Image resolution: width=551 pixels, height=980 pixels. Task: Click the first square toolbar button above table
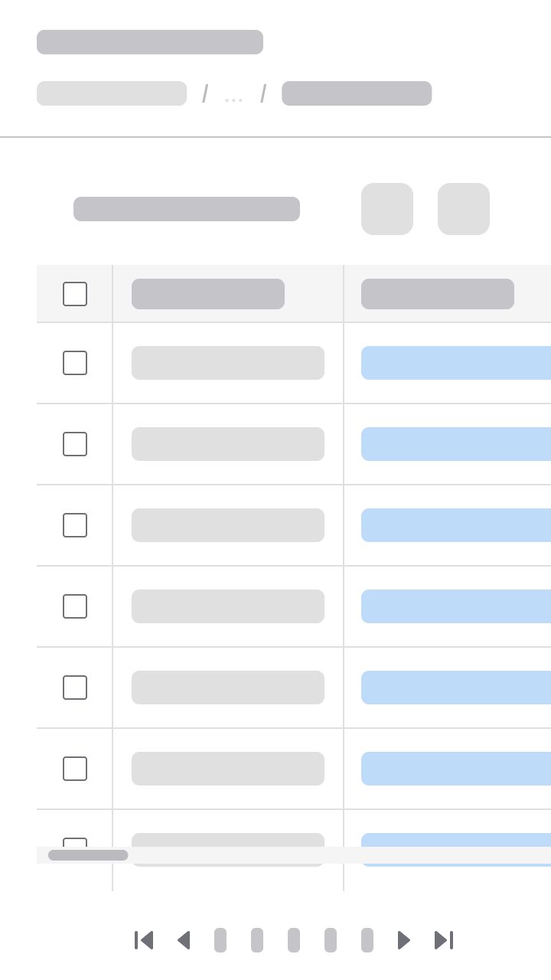pyautogui.click(x=387, y=209)
